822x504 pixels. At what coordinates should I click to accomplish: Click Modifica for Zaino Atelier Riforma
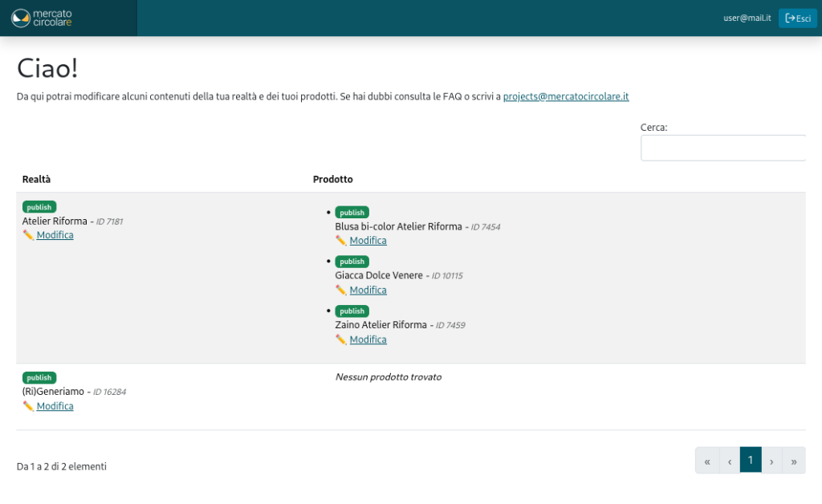(368, 339)
